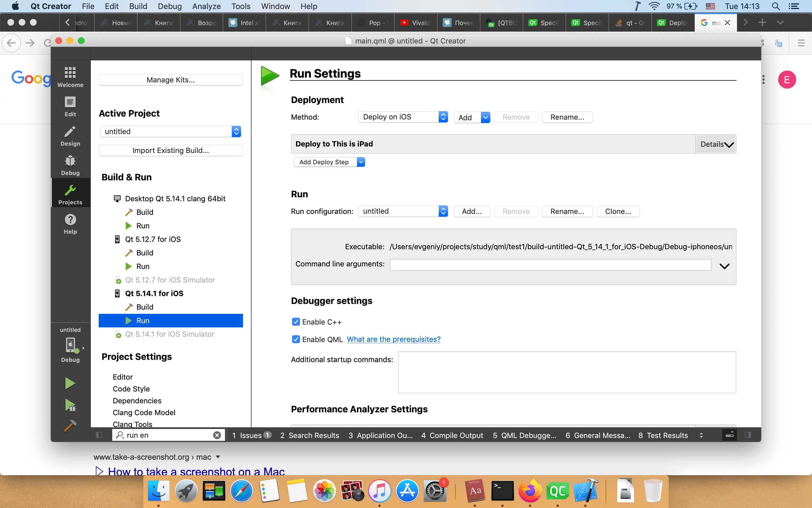Open the Help mode
The height and width of the screenshot is (508, 812).
pyautogui.click(x=70, y=224)
